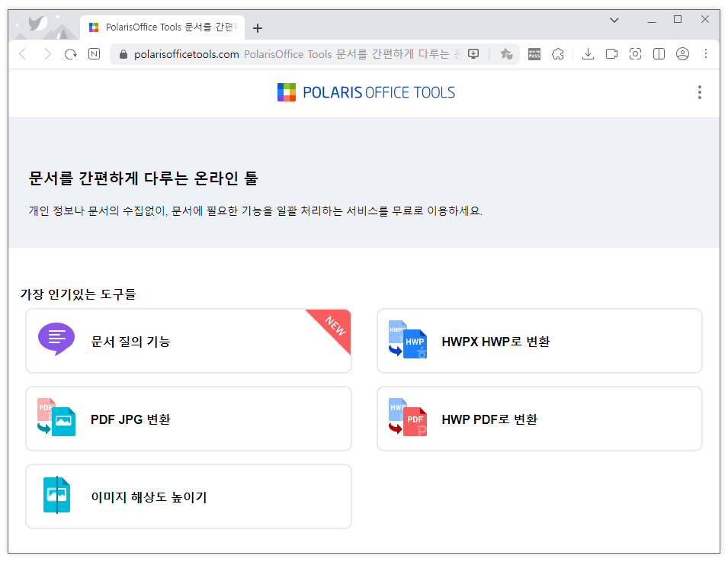Open the browser three-dot menu
The height and width of the screenshot is (562, 728).
706,54
